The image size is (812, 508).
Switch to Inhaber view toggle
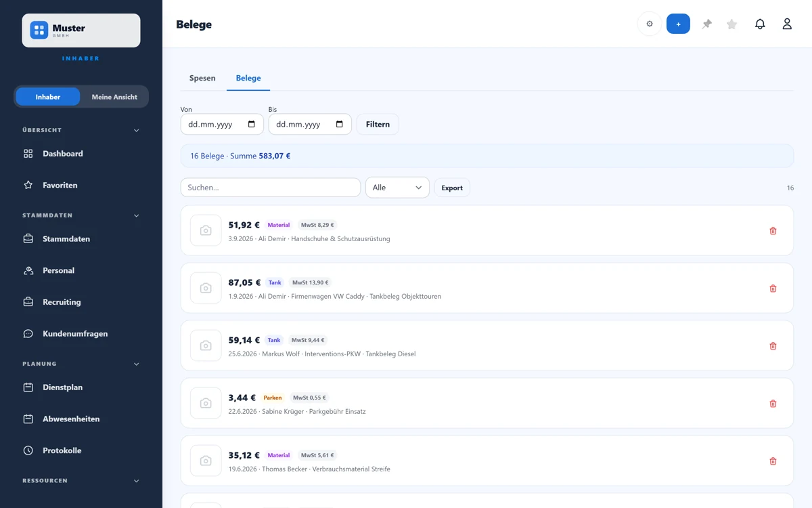pos(48,97)
